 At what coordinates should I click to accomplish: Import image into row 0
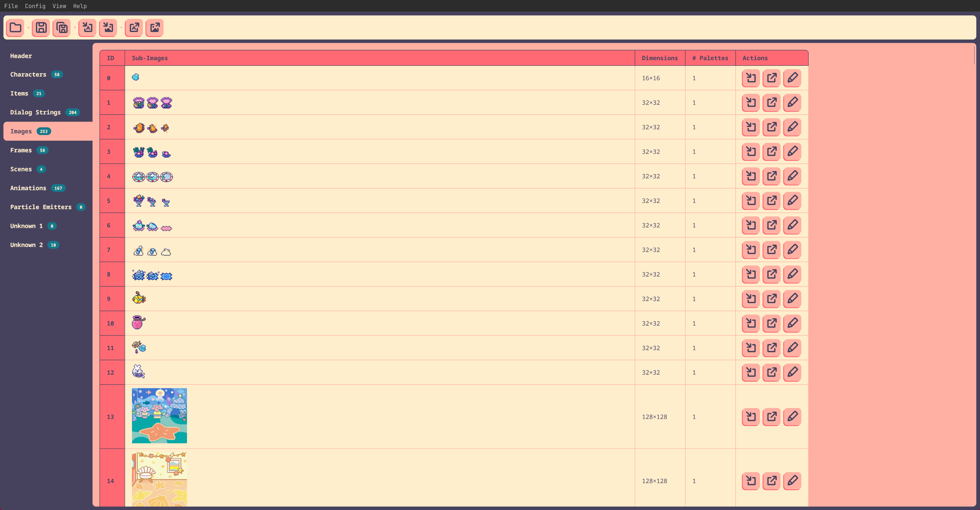pyautogui.click(x=751, y=78)
